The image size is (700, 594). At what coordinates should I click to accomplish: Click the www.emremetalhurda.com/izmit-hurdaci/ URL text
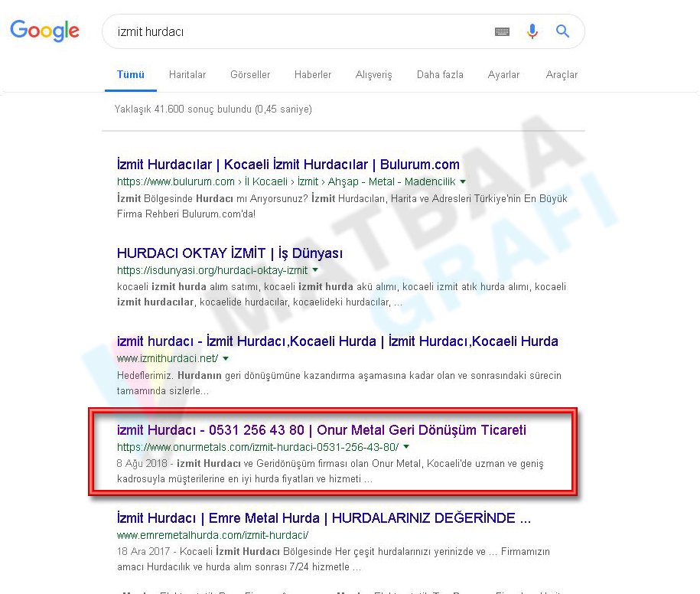click(213, 535)
